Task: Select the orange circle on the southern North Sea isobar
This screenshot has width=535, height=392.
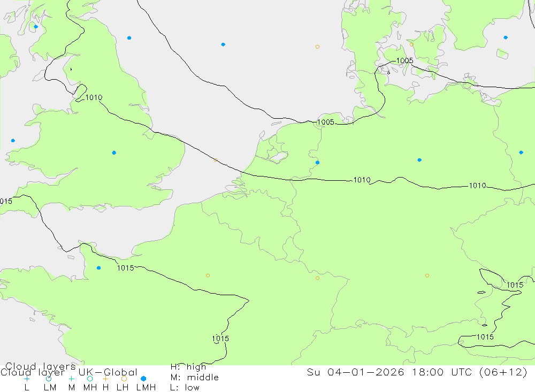Action: [x=215, y=160]
